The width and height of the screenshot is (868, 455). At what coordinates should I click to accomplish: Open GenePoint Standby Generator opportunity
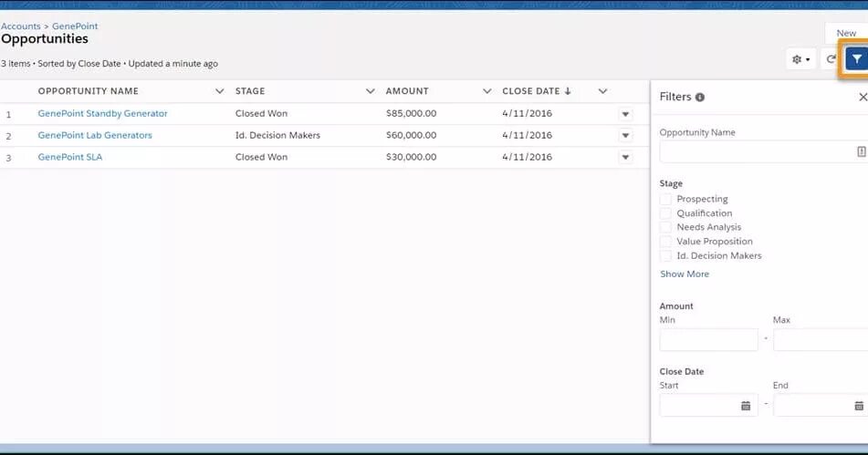click(102, 113)
